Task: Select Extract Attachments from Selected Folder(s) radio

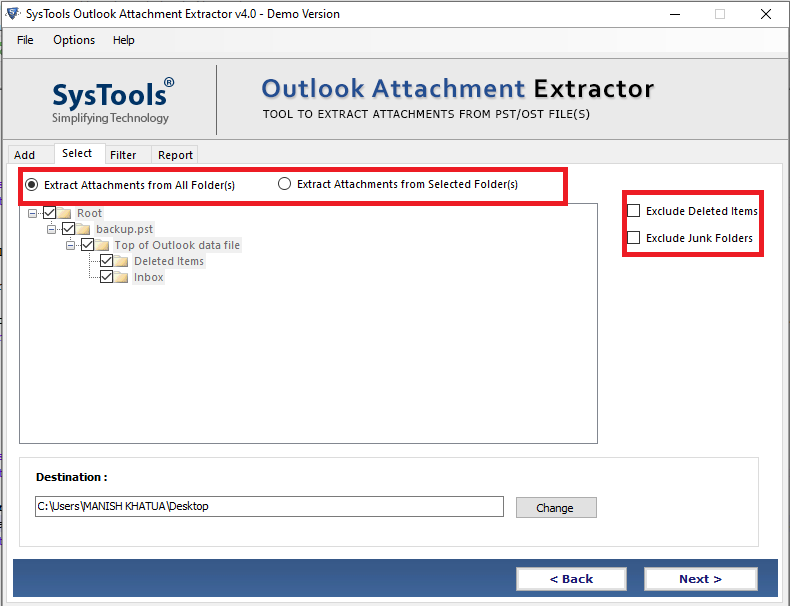Action: coord(284,184)
